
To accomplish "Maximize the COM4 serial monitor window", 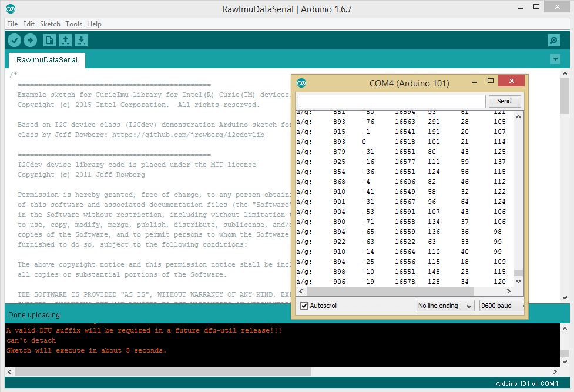I will pyautogui.click(x=491, y=81).
